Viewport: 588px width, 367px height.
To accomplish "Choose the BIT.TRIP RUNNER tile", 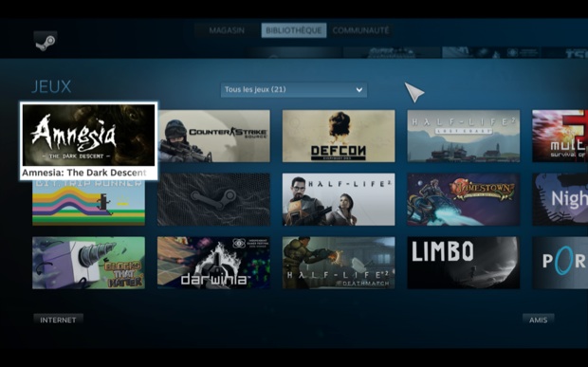I will coord(88,203).
